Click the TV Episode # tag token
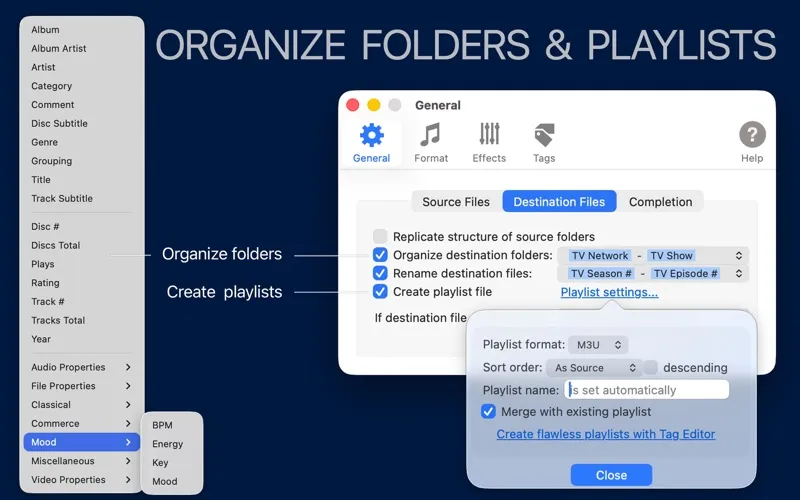Screen dimensions: 800x500 (686, 274)
